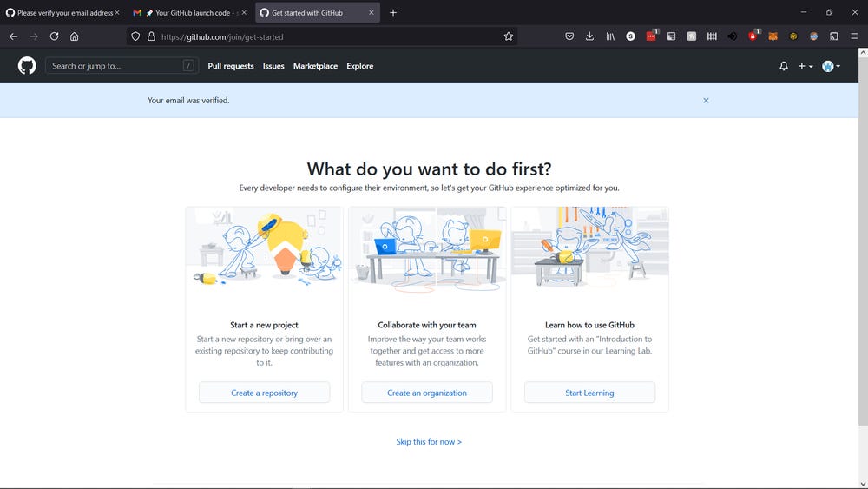This screenshot has height=489, width=868.
Task: Open the Downloads toolbar icon
Action: click(589, 36)
